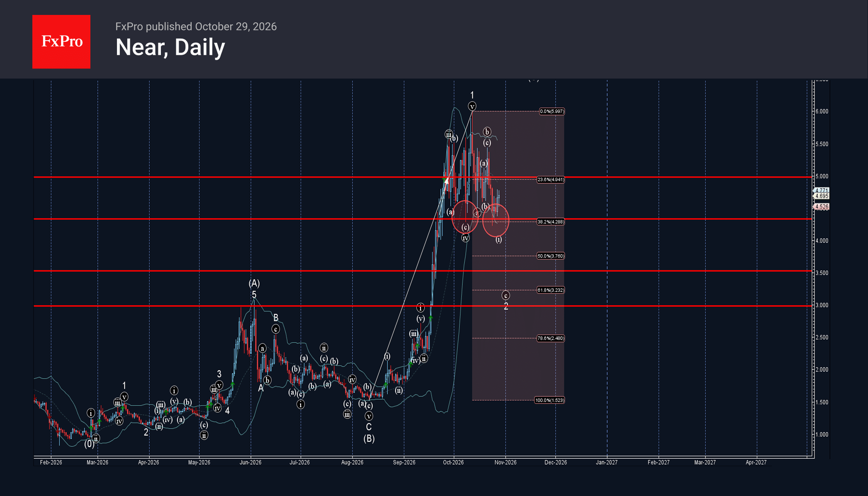Click the 0.0%(5.997) Fibonacci label

click(552, 111)
